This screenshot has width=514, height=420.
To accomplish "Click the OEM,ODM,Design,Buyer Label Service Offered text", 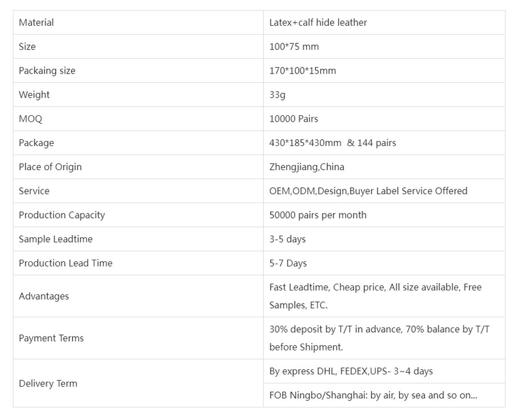I will 368,191.
